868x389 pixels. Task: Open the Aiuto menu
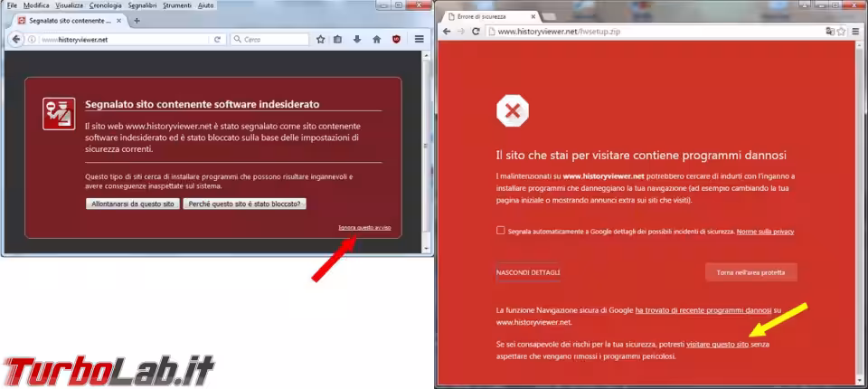[x=206, y=5]
